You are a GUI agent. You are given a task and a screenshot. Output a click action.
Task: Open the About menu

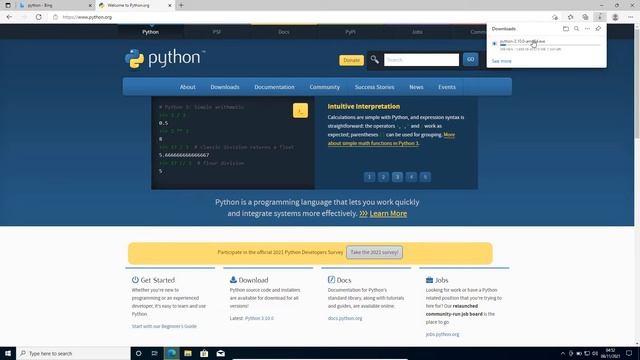187,87
